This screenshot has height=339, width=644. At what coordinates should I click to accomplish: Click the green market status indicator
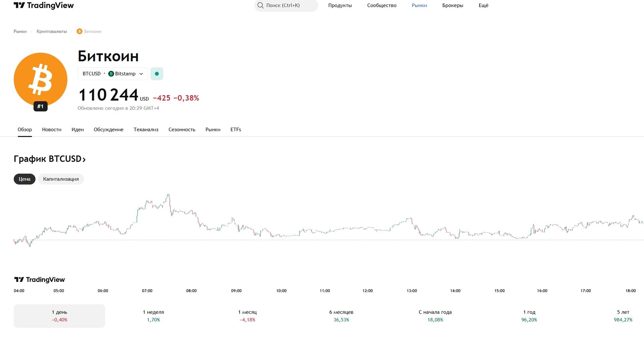coord(157,74)
